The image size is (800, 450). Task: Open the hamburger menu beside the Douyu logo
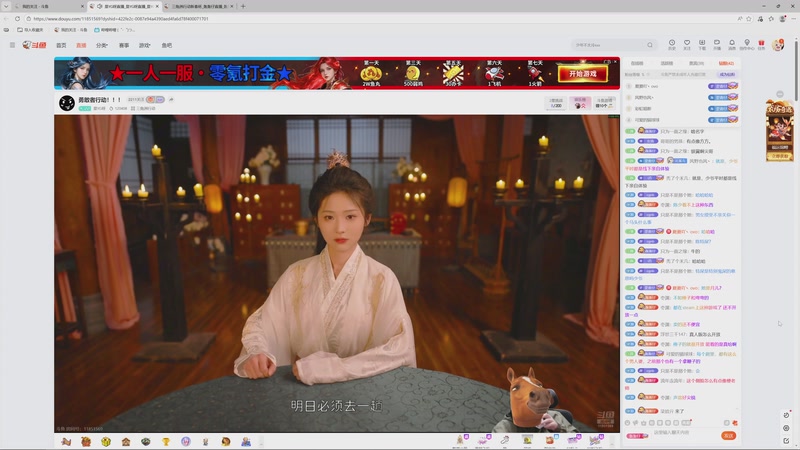12,45
